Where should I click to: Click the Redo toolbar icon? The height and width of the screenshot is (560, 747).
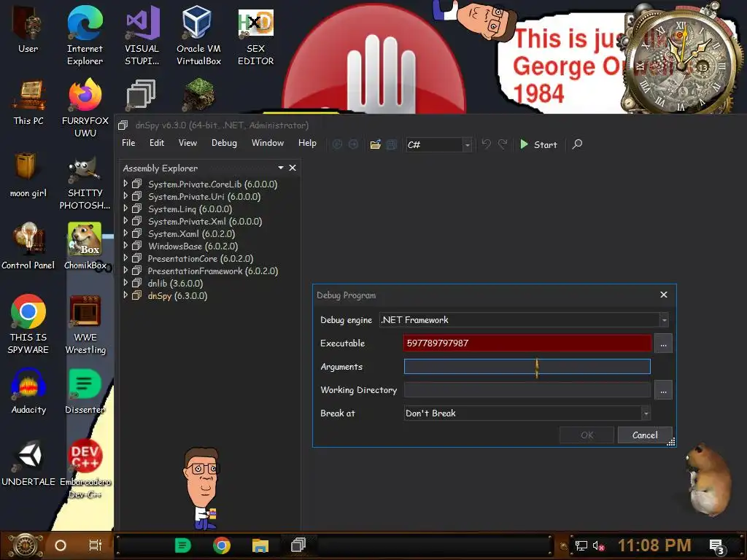[503, 144]
